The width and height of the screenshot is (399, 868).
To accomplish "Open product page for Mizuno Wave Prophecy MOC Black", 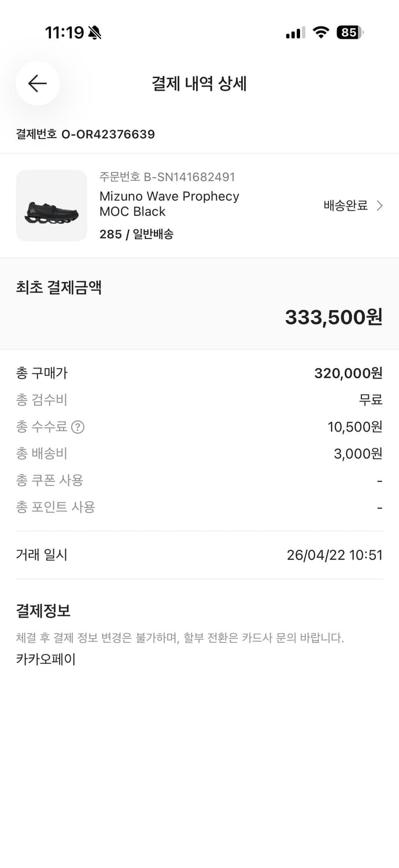I will (169, 204).
